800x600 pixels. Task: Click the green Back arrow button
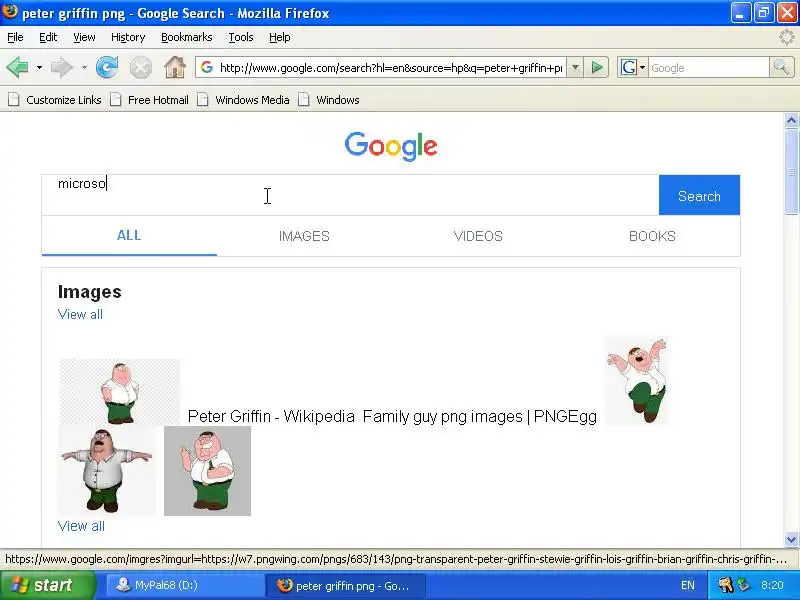pos(18,67)
